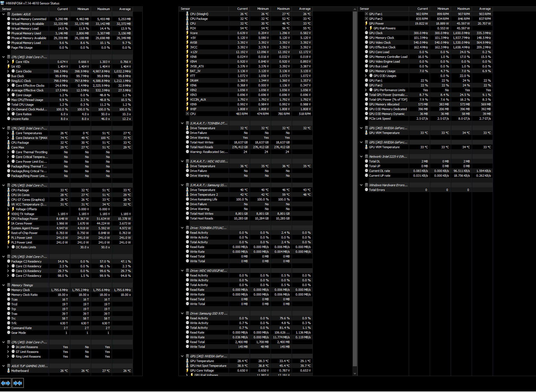Expand the Core C0 Residency row
The image size is (536, 392).
click(x=8, y=266)
